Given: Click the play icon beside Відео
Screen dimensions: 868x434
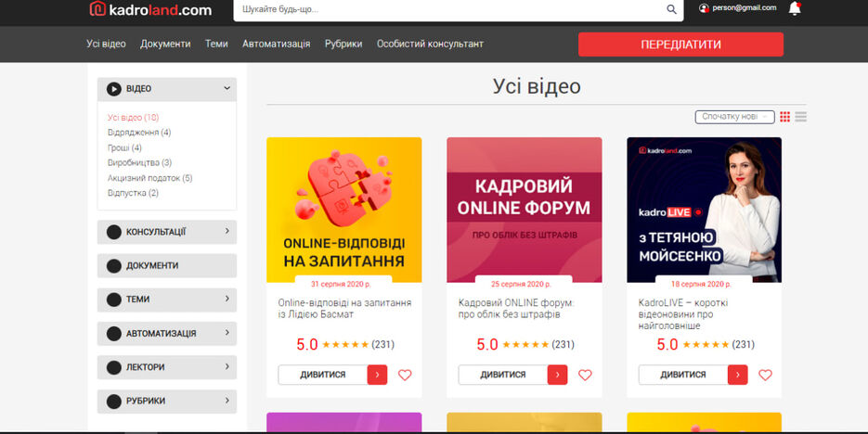Looking at the screenshot, I should (113, 89).
